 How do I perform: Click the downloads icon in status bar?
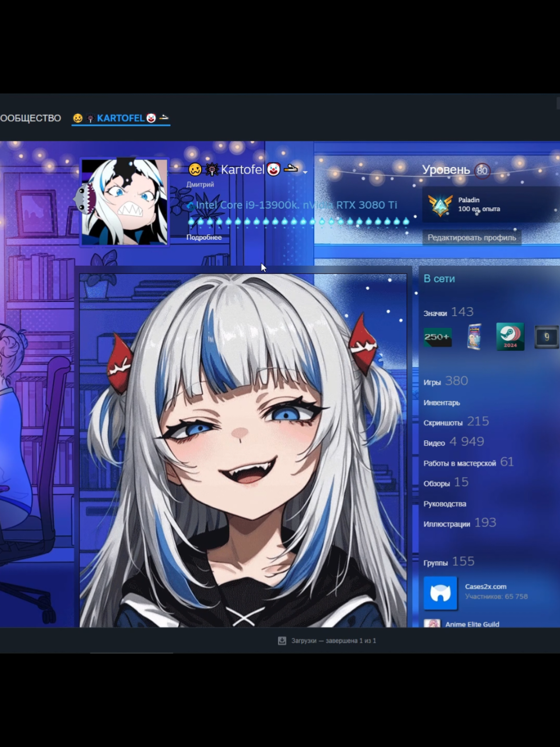282,640
